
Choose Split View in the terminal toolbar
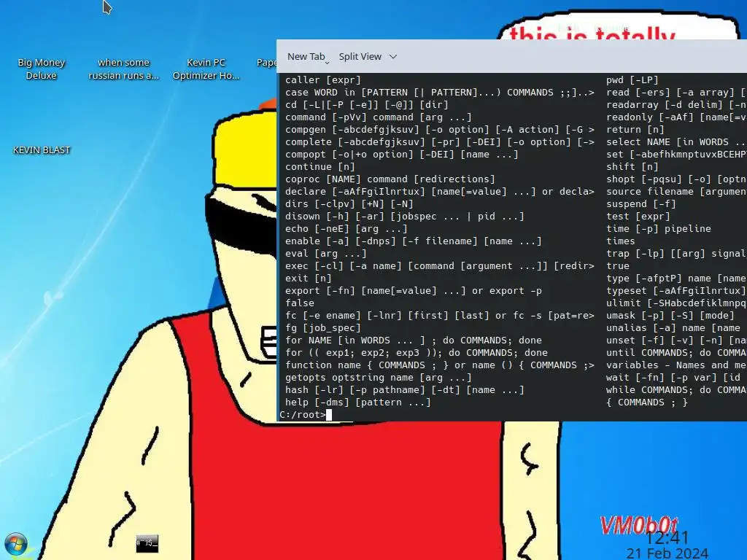(x=360, y=56)
